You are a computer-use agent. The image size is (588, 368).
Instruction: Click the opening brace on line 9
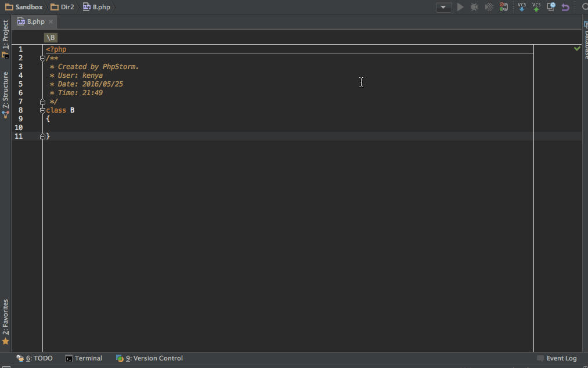coord(48,119)
